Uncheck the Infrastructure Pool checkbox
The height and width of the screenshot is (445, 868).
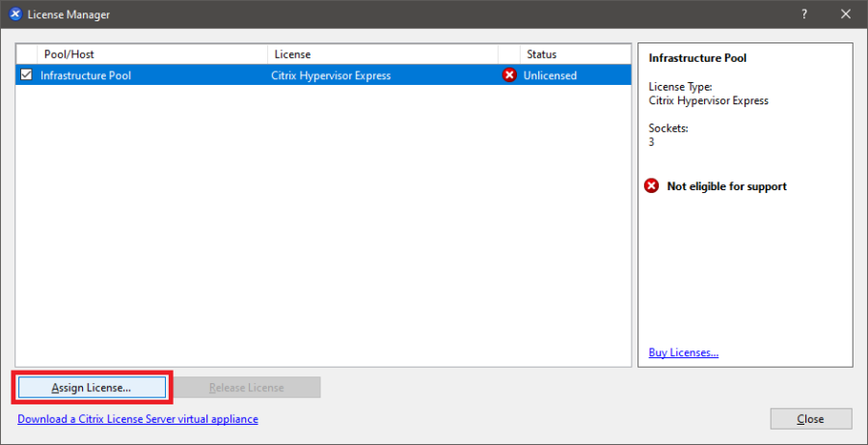click(x=26, y=75)
